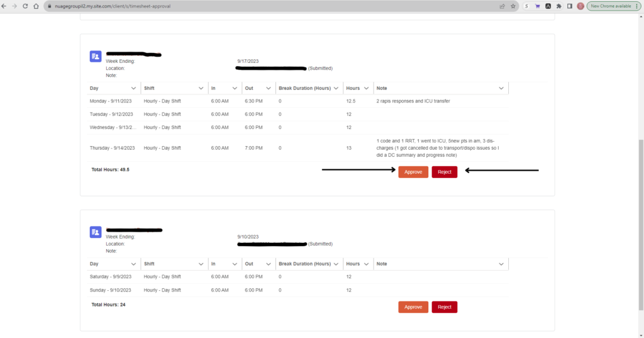Reload the timesheet approval page
Image resolution: width=644 pixels, height=338 pixels.
(25, 6)
